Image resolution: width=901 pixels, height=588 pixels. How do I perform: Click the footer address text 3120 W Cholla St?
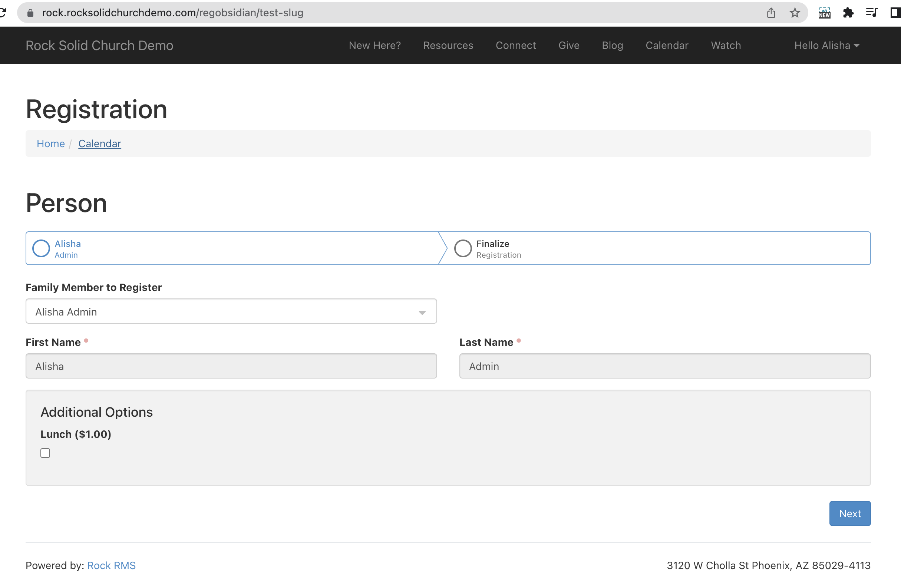(769, 565)
